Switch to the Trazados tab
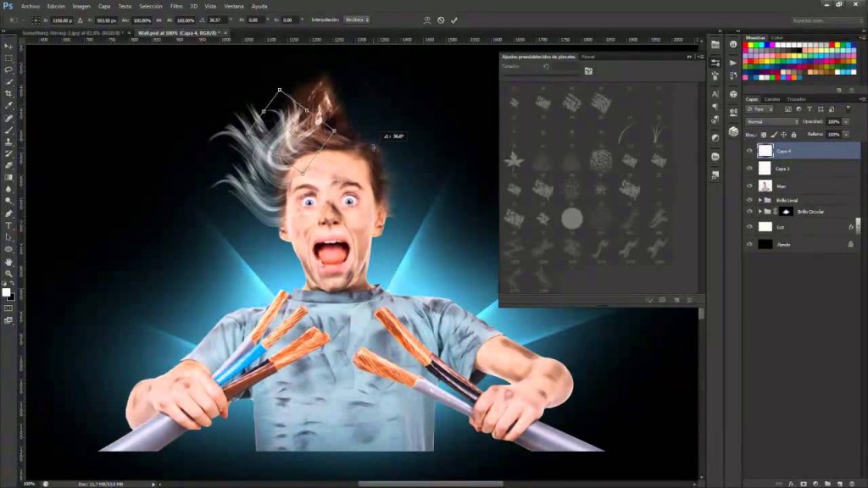 click(x=797, y=99)
